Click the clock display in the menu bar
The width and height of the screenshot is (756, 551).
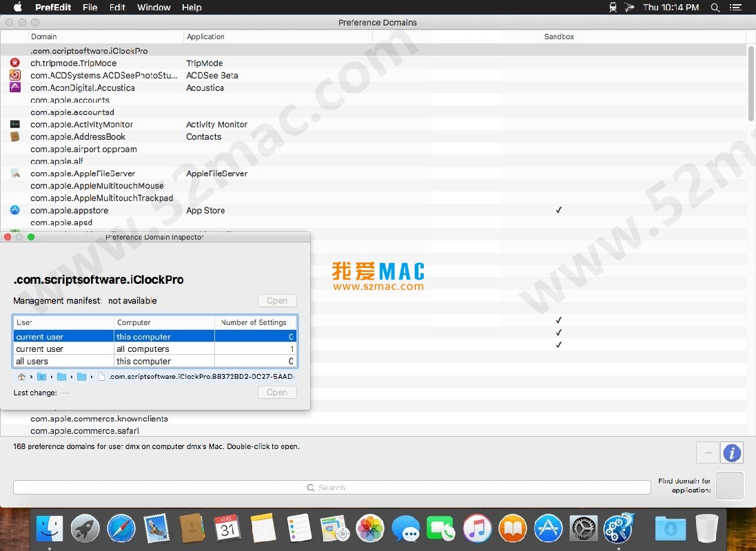(671, 7)
